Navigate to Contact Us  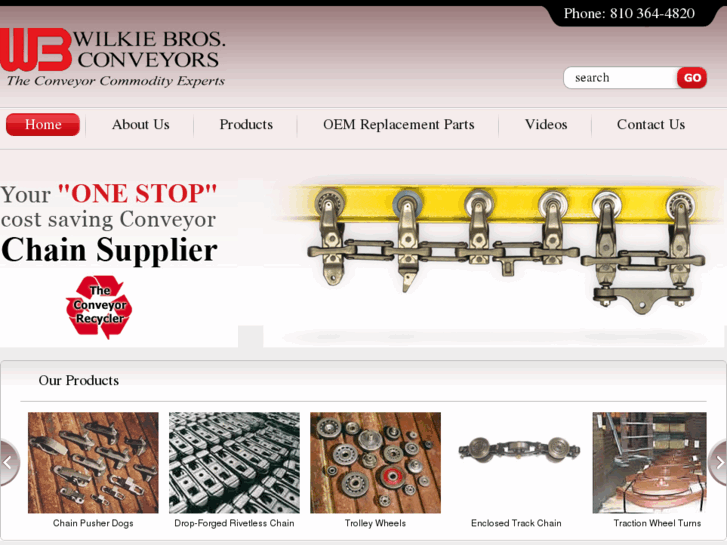pyautogui.click(x=651, y=125)
